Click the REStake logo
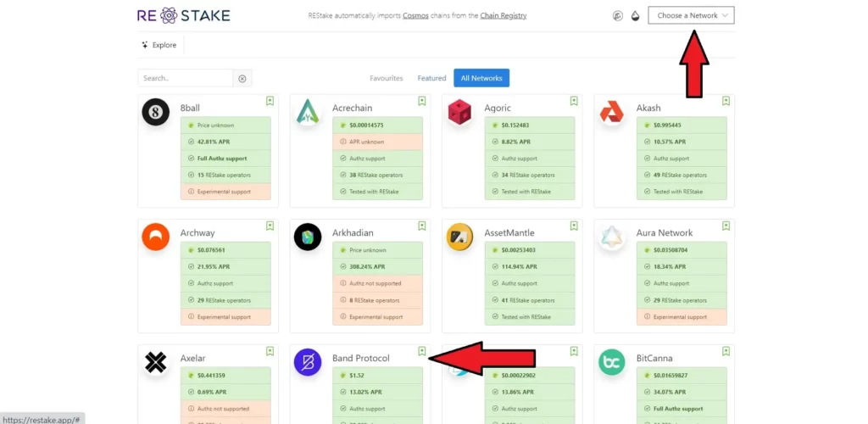This screenshot has width=868, height=424. point(183,15)
